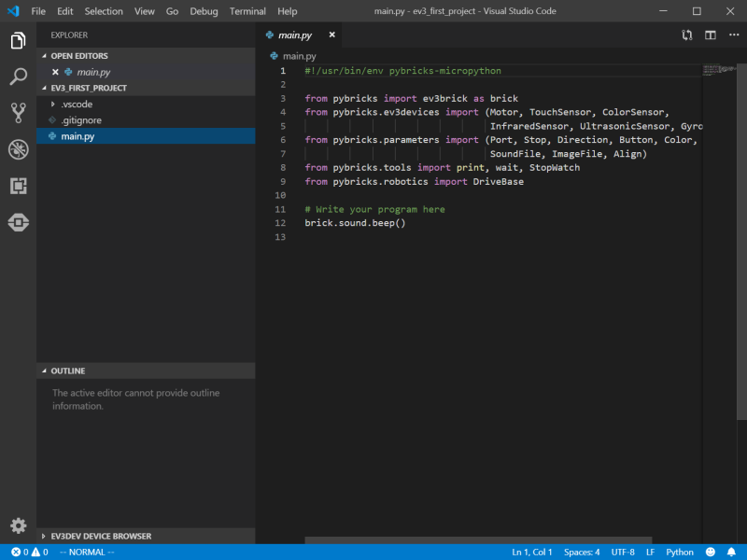Screen dimensions: 747x560
Task: Open the Help menu
Action: pos(288,11)
